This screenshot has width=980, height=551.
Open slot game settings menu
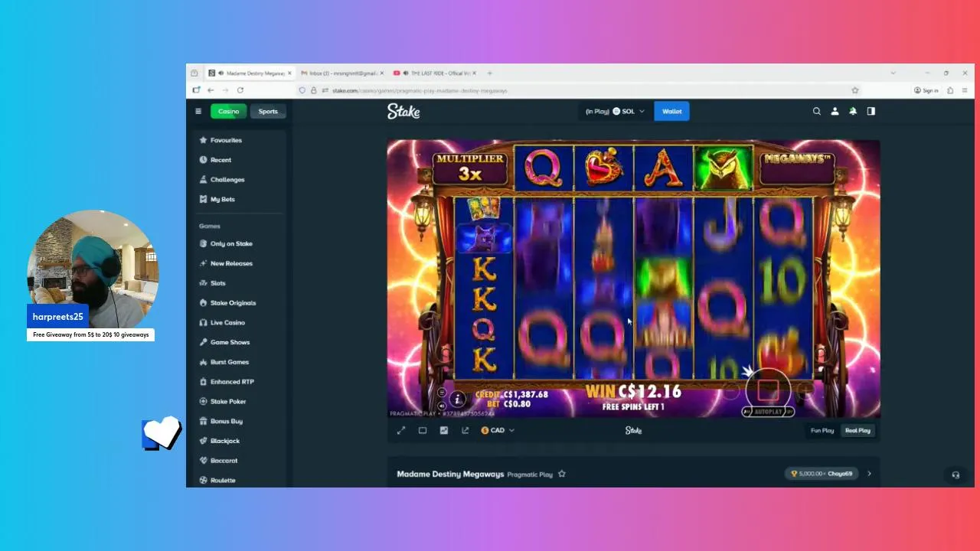coord(442,393)
